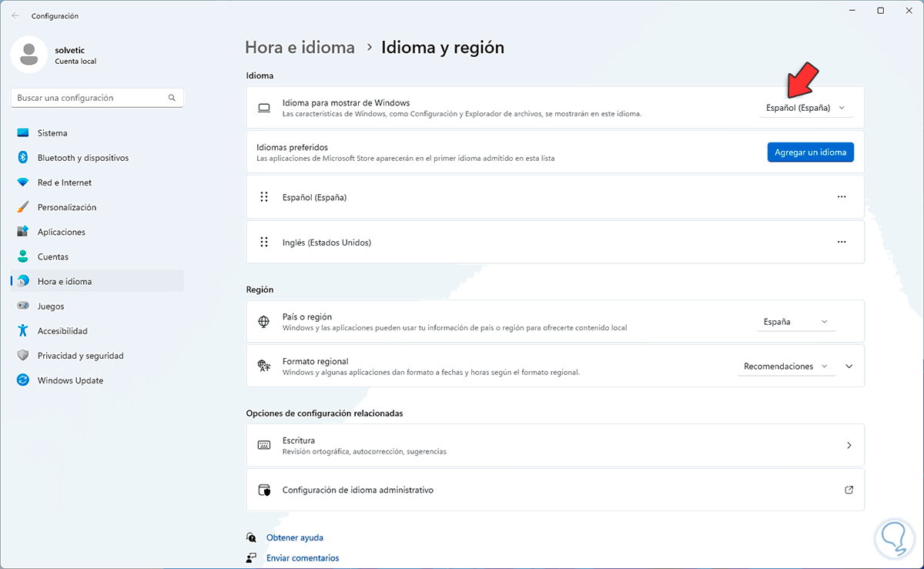Click the Windows Update icon
The height and width of the screenshot is (569, 924).
pyautogui.click(x=23, y=380)
